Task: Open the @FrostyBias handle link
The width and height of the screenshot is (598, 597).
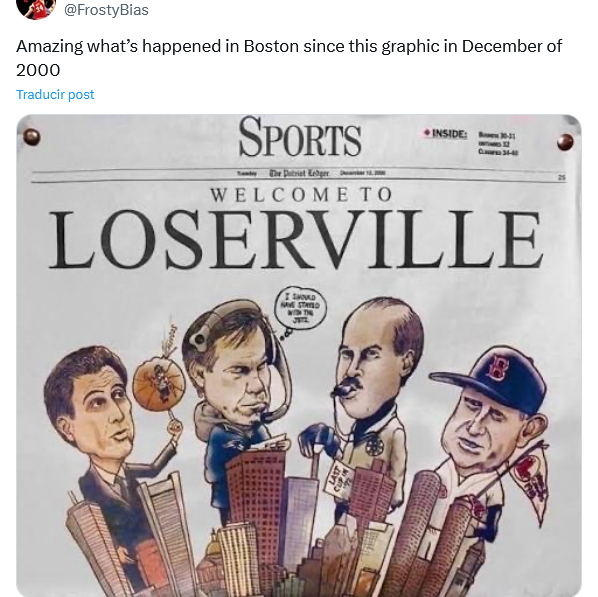Action: point(106,10)
